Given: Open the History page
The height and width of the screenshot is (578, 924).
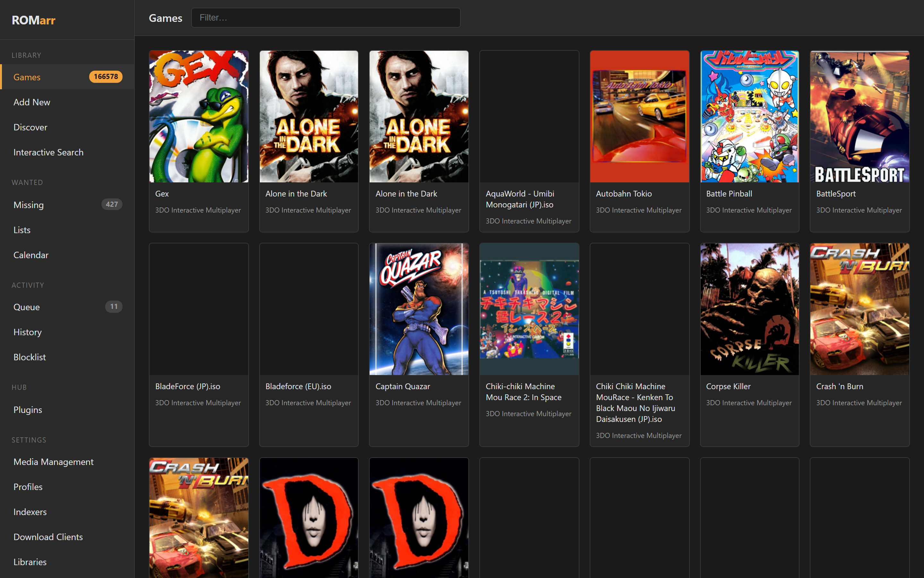Looking at the screenshot, I should (67, 332).
